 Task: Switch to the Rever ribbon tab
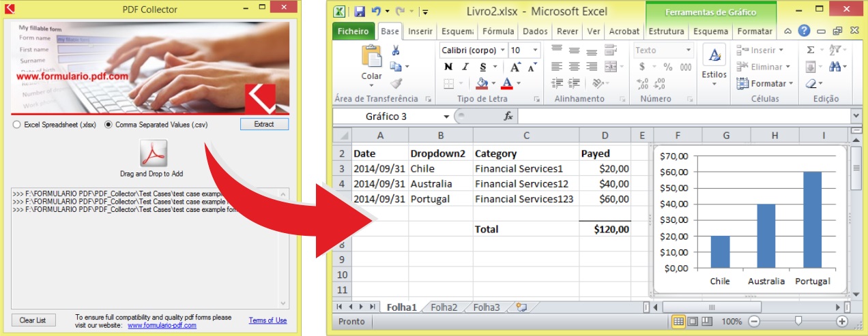(x=568, y=31)
